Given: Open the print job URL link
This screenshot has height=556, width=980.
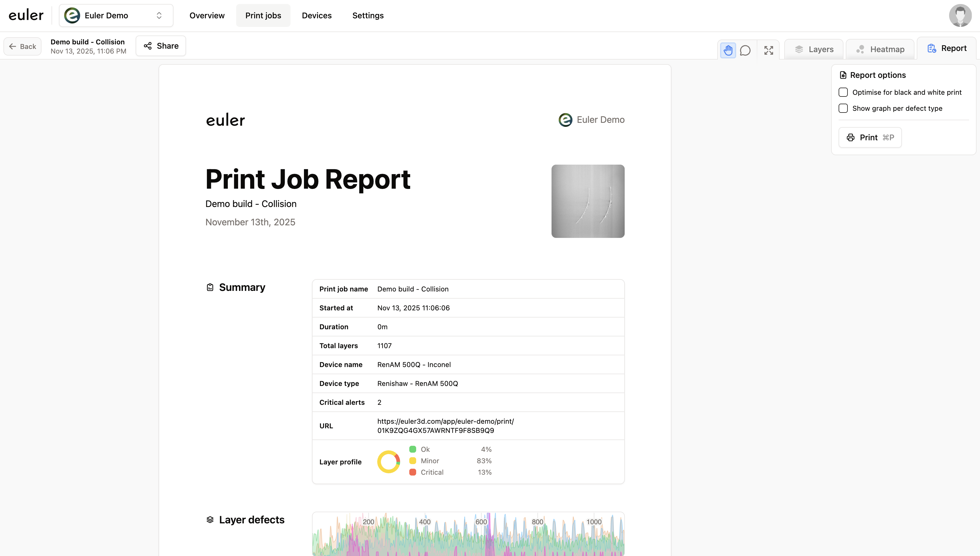Looking at the screenshot, I should pyautogui.click(x=445, y=425).
